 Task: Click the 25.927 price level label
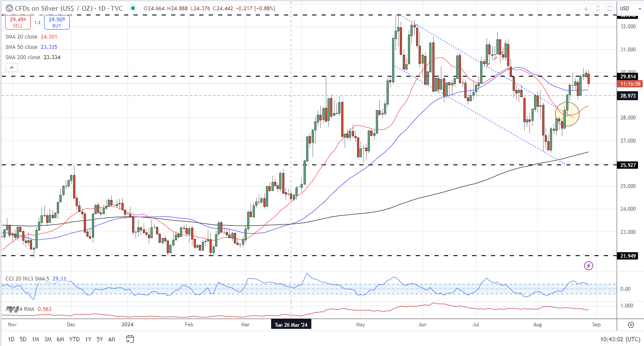628,165
